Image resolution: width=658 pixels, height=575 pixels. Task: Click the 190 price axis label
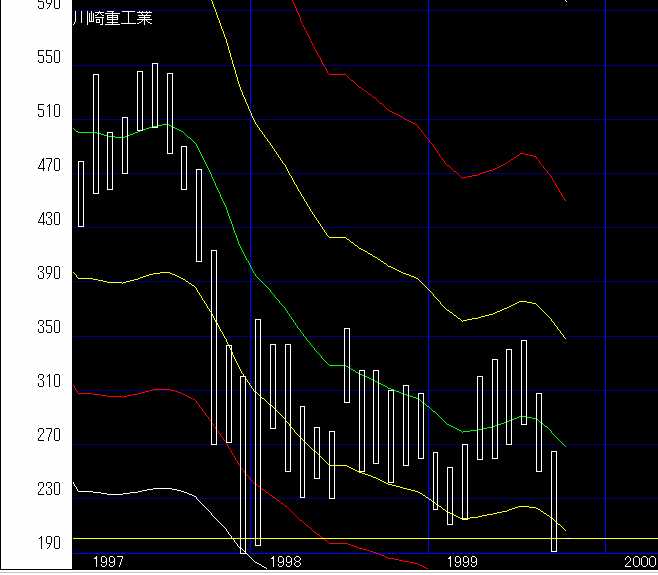pyautogui.click(x=48, y=543)
